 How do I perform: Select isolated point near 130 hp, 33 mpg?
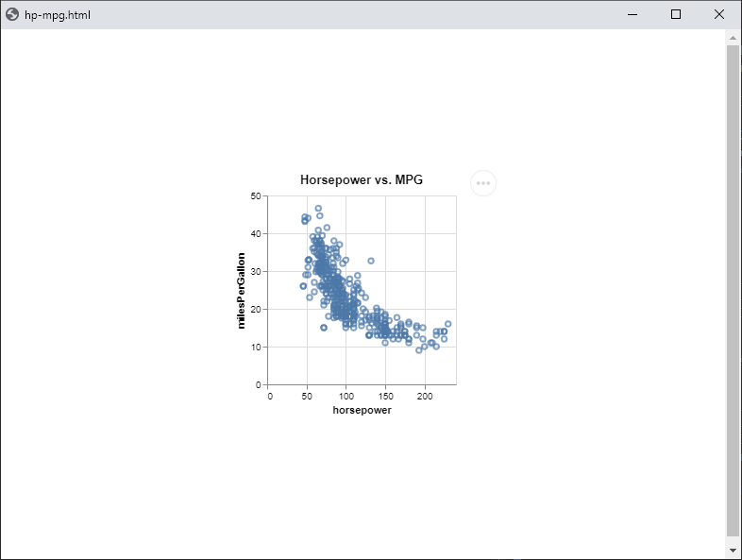click(x=371, y=261)
